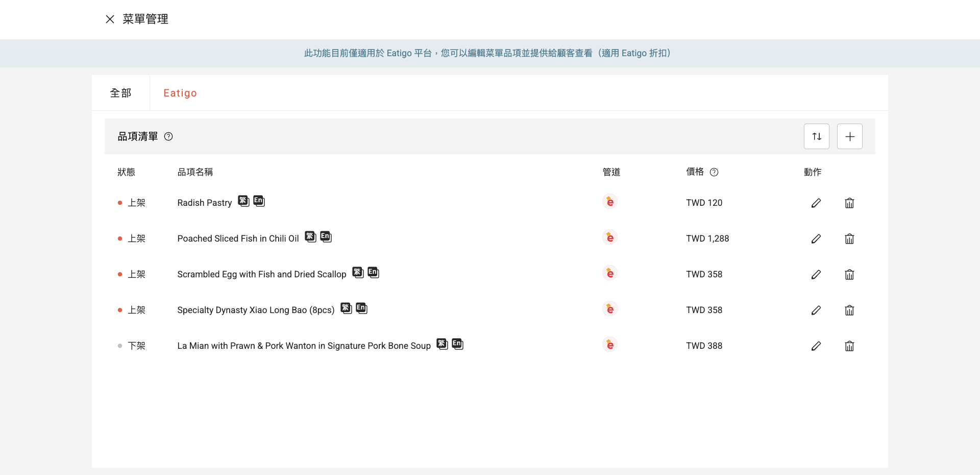Image resolution: width=980 pixels, height=475 pixels.
Task: Edit Poached Sliced Fish in Chili Oil
Action: [x=816, y=239]
